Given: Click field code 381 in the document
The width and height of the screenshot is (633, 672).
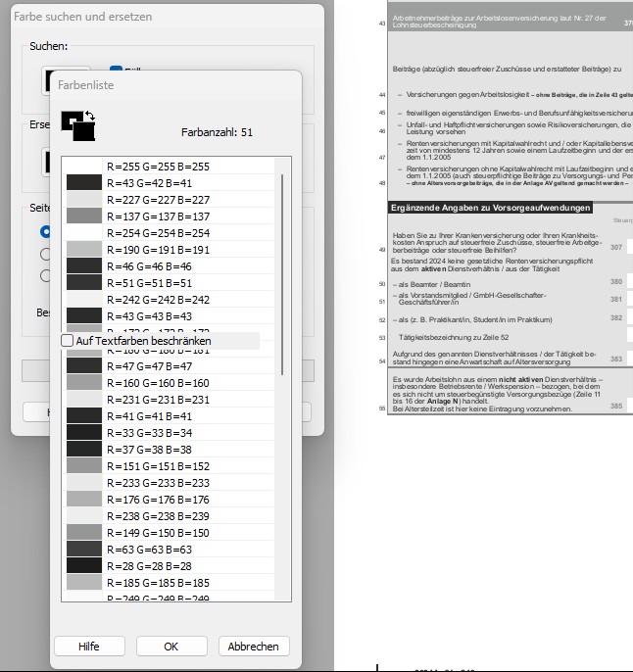Looking at the screenshot, I should point(616,299).
